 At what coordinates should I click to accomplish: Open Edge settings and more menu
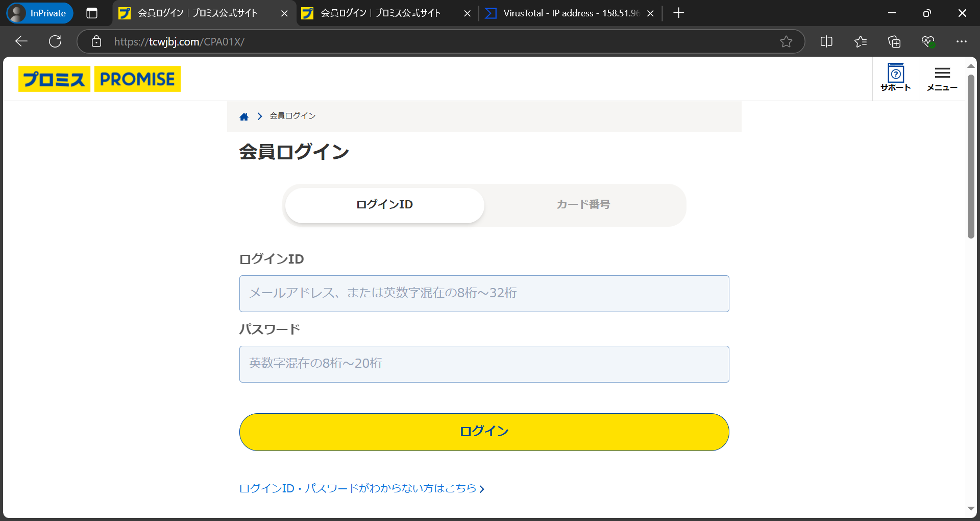click(x=962, y=41)
